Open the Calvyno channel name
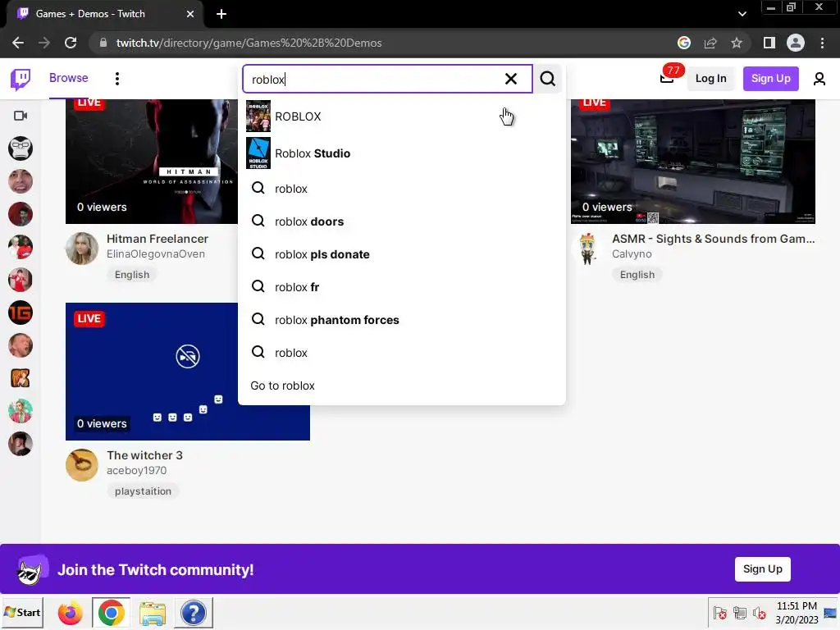 click(632, 254)
